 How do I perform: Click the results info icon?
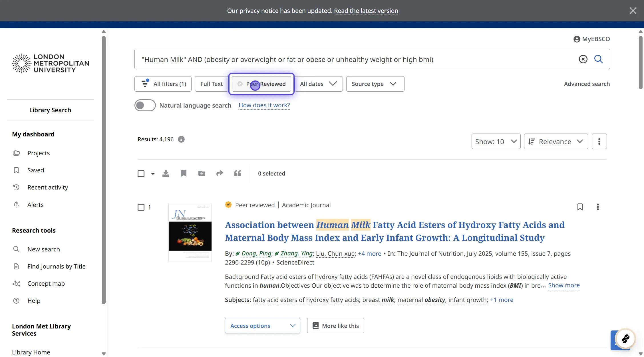click(x=181, y=139)
